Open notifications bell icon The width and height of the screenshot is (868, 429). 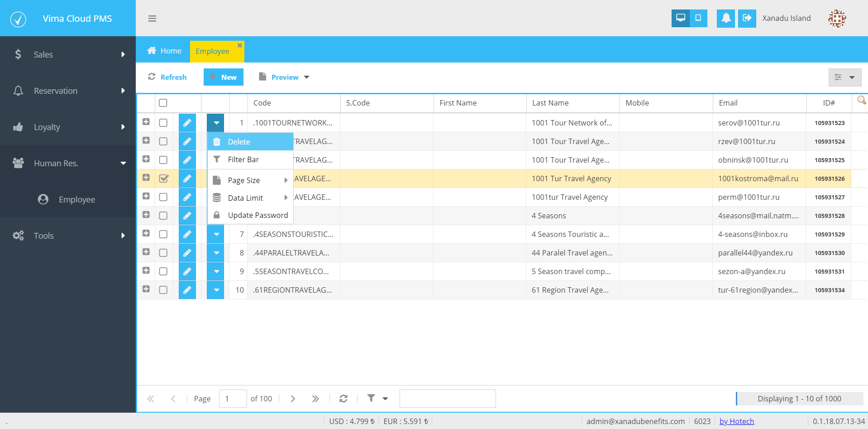click(726, 18)
